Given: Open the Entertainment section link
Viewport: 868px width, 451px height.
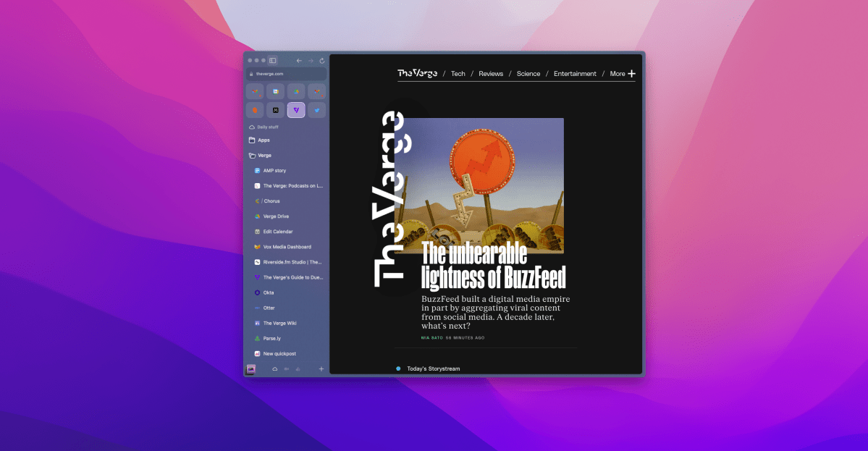Looking at the screenshot, I should click(x=575, y=74).
